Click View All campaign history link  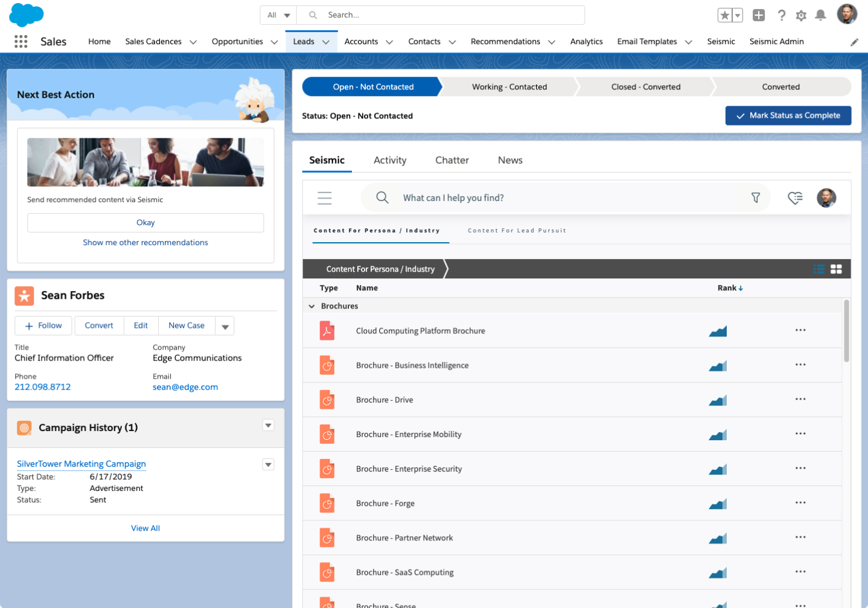pyautogui.click(x=145, y=528)
